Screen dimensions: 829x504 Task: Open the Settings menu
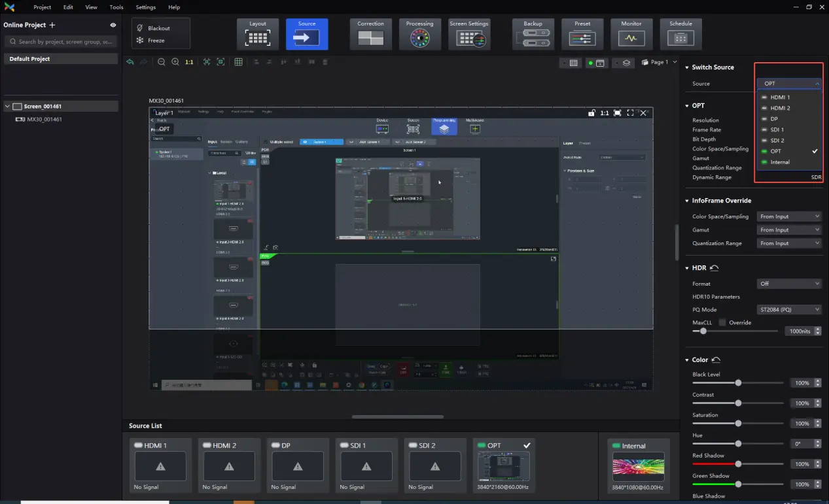tap(145, 7)
